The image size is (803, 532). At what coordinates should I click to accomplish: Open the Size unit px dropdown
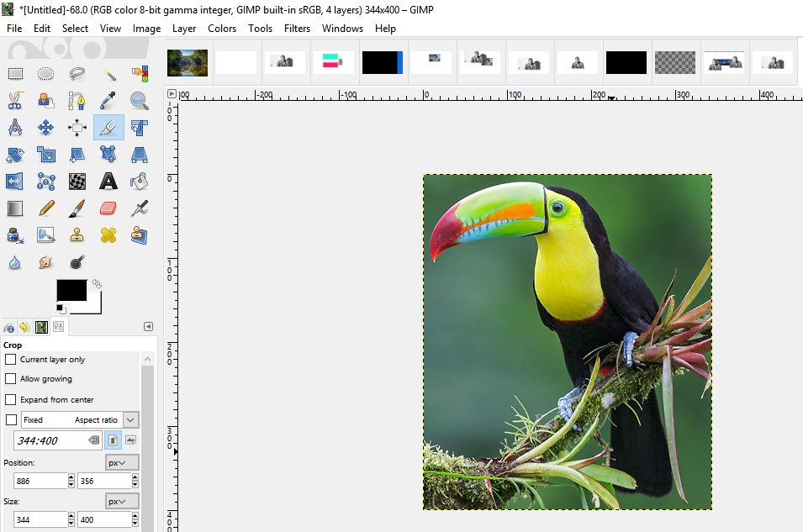tap(122, 501)
